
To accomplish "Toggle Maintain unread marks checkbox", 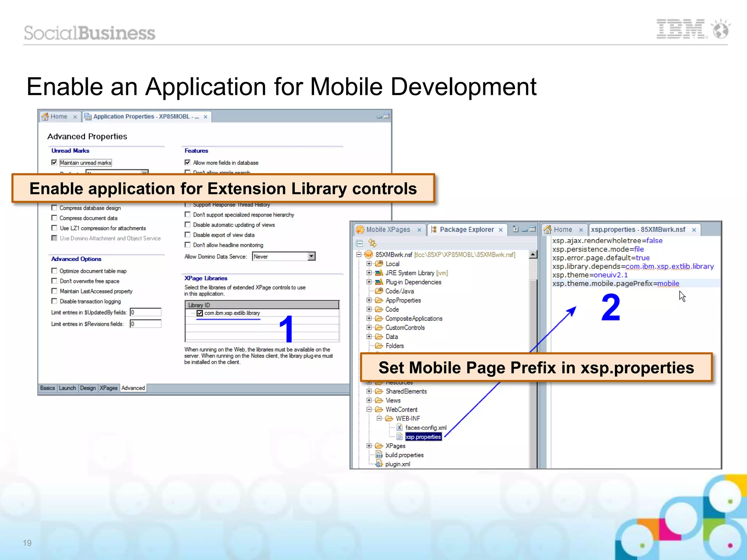I will click(x=54, y=163).
